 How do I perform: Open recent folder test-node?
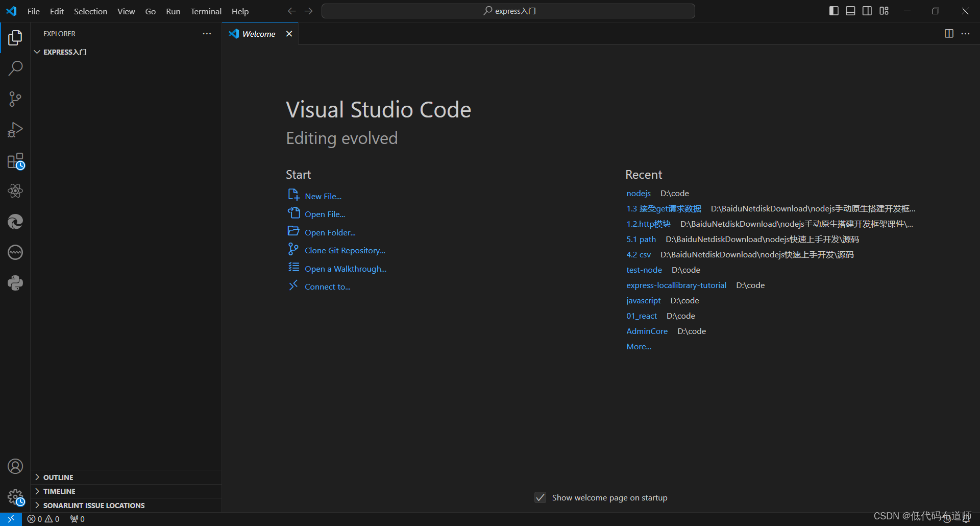644,270
